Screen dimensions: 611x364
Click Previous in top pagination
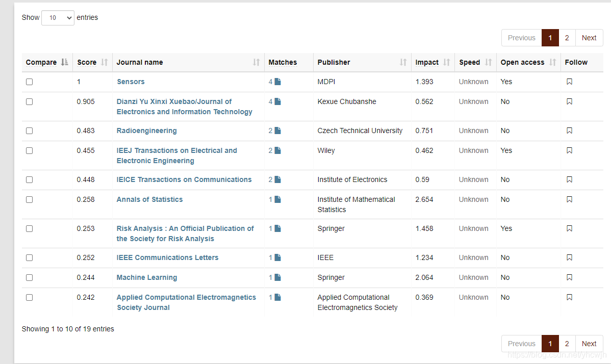[x=521, y=38]
